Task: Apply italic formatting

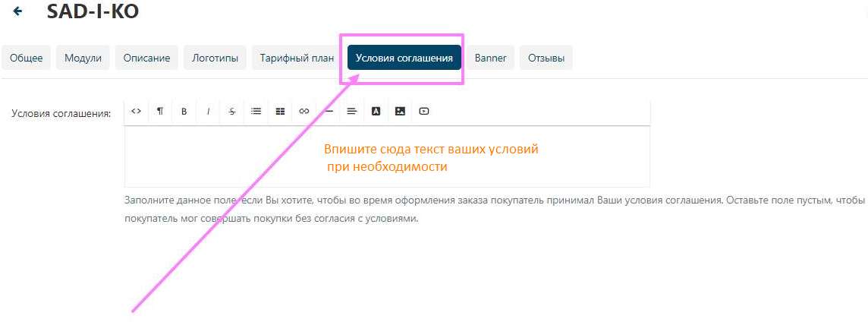Action: tap(208, 112)
